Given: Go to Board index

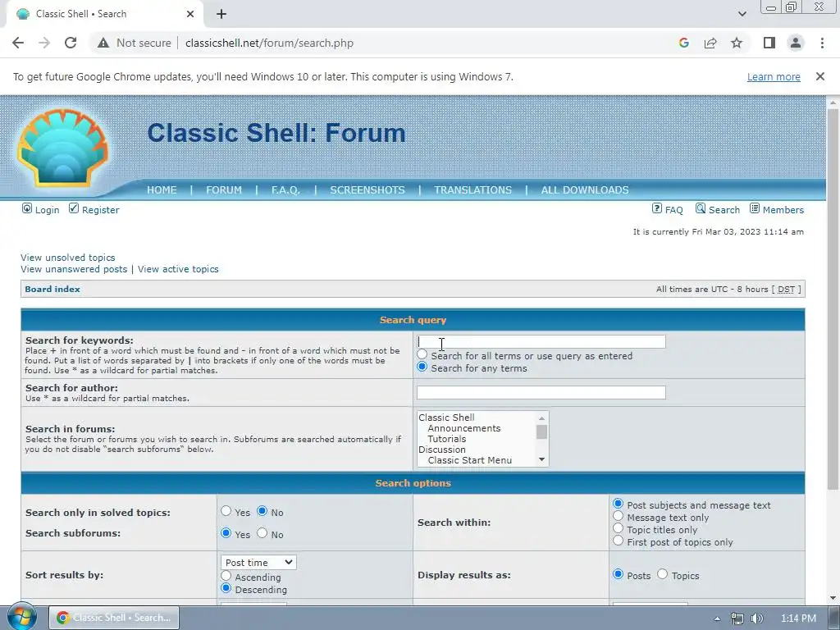Looking at the screenshot, I should coord(52,290).
